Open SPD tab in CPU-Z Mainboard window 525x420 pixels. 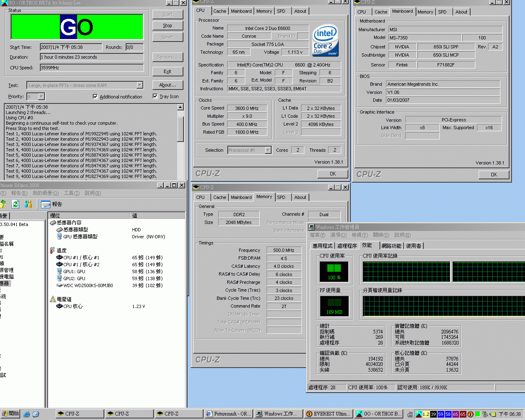tap(442, 12)
